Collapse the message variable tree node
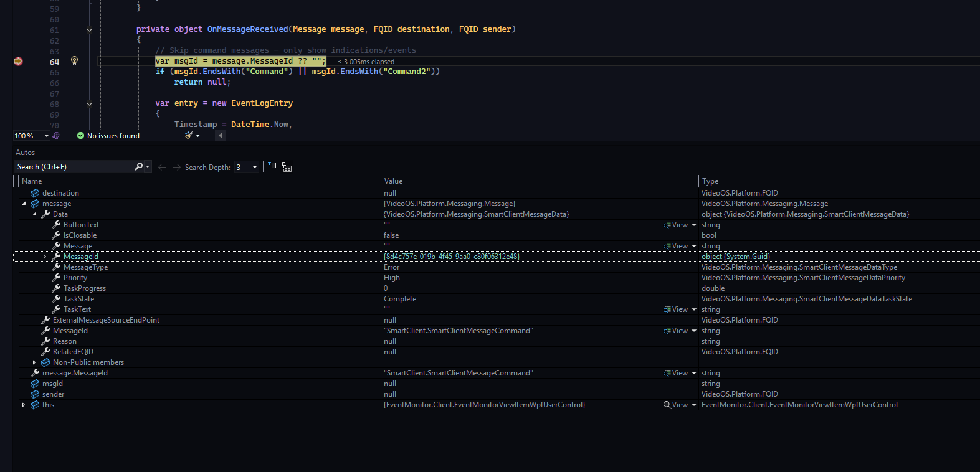This screenshot has width=980, height=472. coord(24,204)
